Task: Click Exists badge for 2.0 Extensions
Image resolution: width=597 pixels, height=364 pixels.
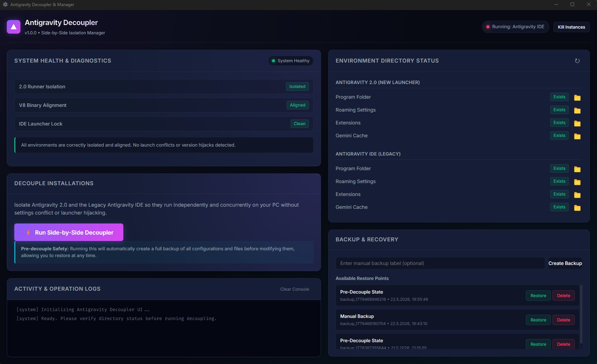Action: coord(559,123)
